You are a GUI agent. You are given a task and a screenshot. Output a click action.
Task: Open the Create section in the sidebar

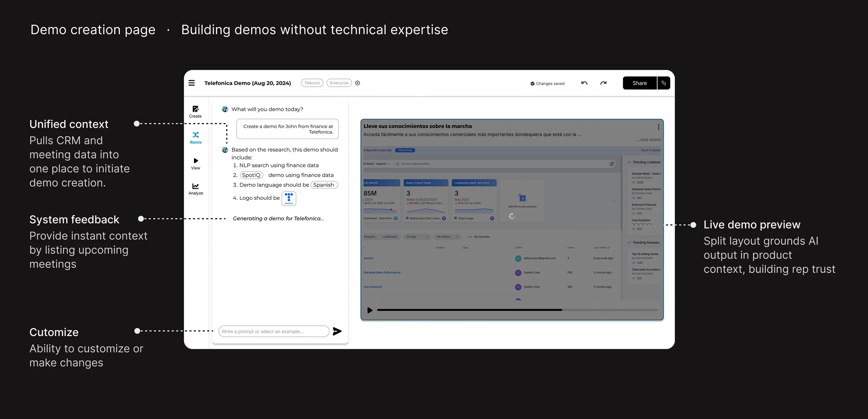point(195,112)
